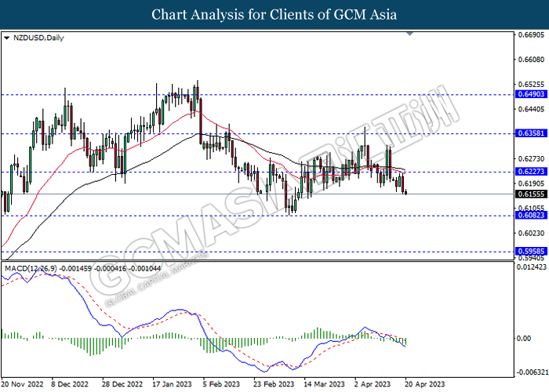549x392 pixels.
Task: Click the 23 Feb 2023 date label
Action: pyautogui.click(x=274, y=384)
